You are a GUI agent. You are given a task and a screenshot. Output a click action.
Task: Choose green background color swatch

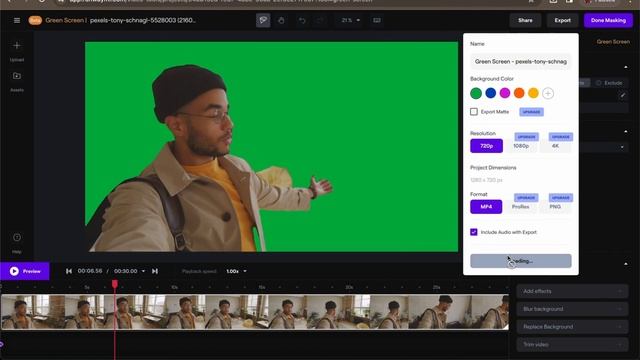pyautogui.click(x=476, y=93)
